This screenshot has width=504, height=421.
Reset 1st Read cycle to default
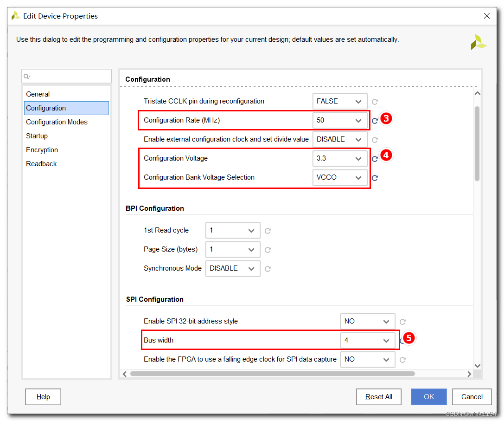[268, 231]
